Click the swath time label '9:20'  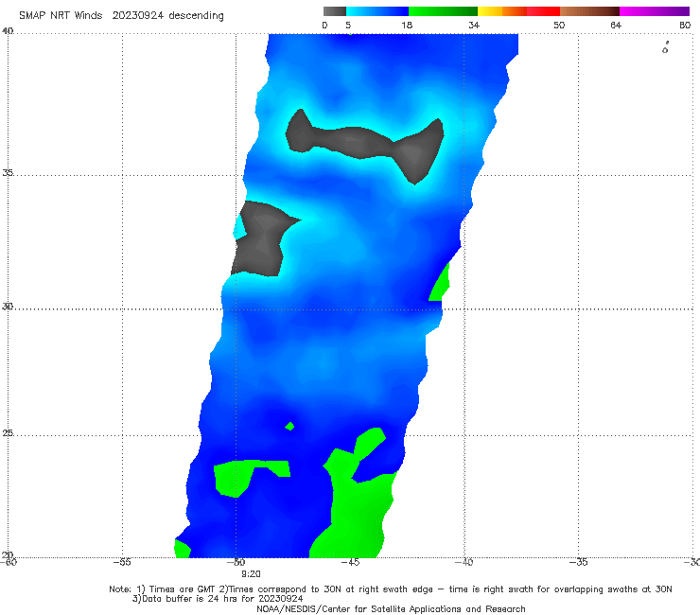(x=251, y=574)
